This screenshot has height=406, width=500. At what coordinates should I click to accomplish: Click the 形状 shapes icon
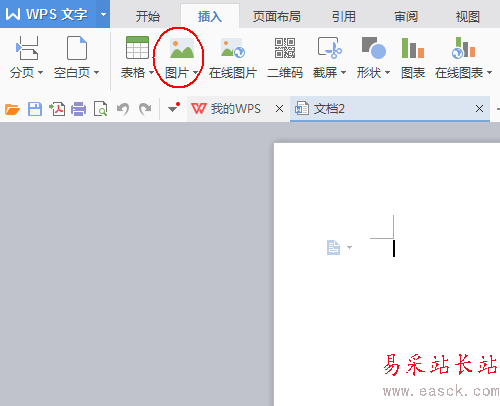click(x=374, y=48)
